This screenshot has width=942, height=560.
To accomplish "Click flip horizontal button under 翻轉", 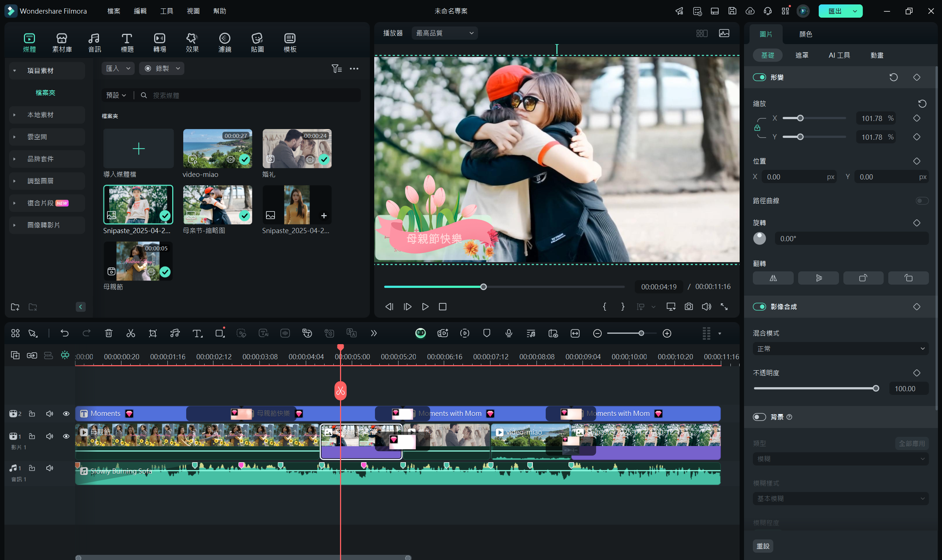I will pos(773,278).
